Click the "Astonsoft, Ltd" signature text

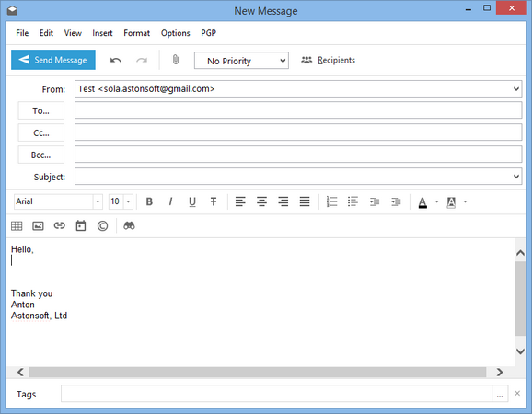(39, 316)
